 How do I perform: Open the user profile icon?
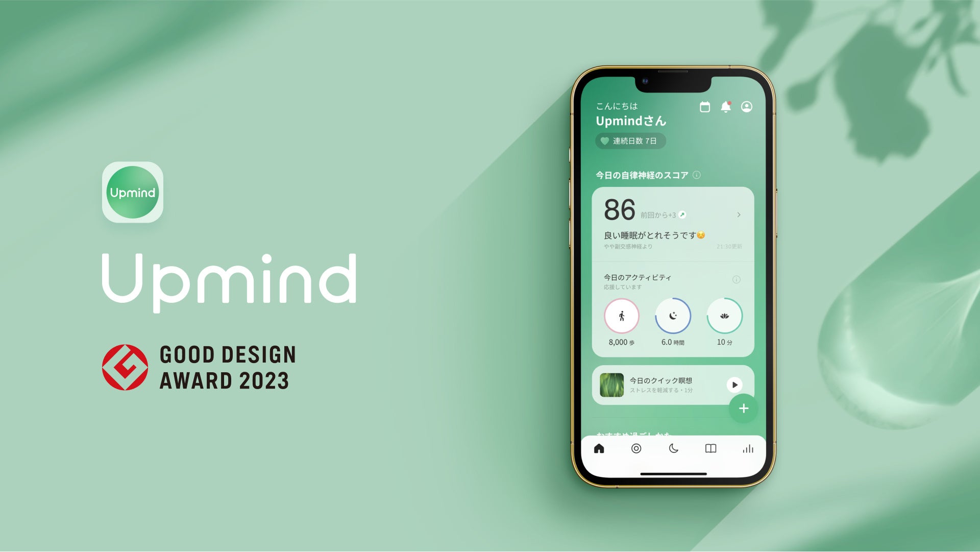tap(747, 106)
